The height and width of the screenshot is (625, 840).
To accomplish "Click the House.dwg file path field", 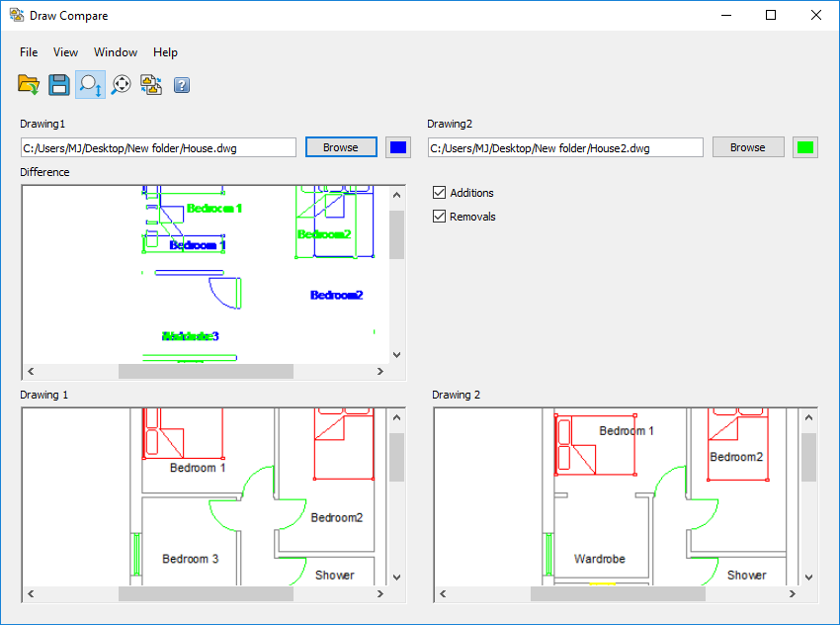I will (158, 146).
